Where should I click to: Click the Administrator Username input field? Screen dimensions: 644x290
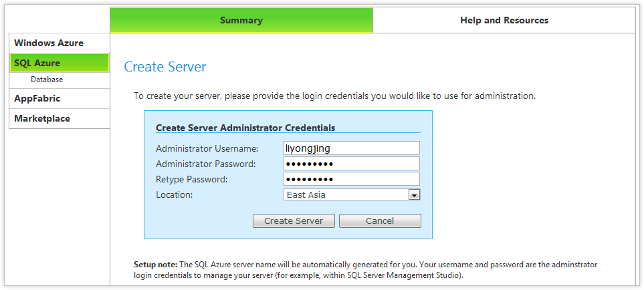pyautogui.click(x=352, y=148)
